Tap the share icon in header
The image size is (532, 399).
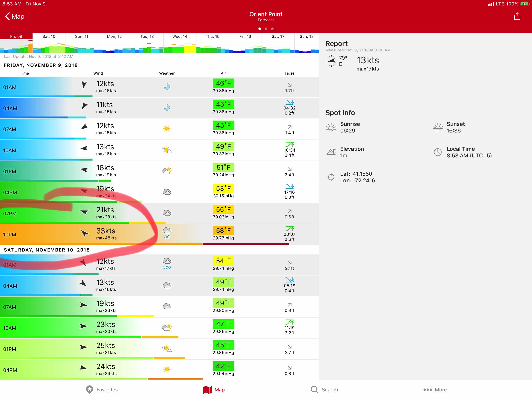(x=517, y=16)
